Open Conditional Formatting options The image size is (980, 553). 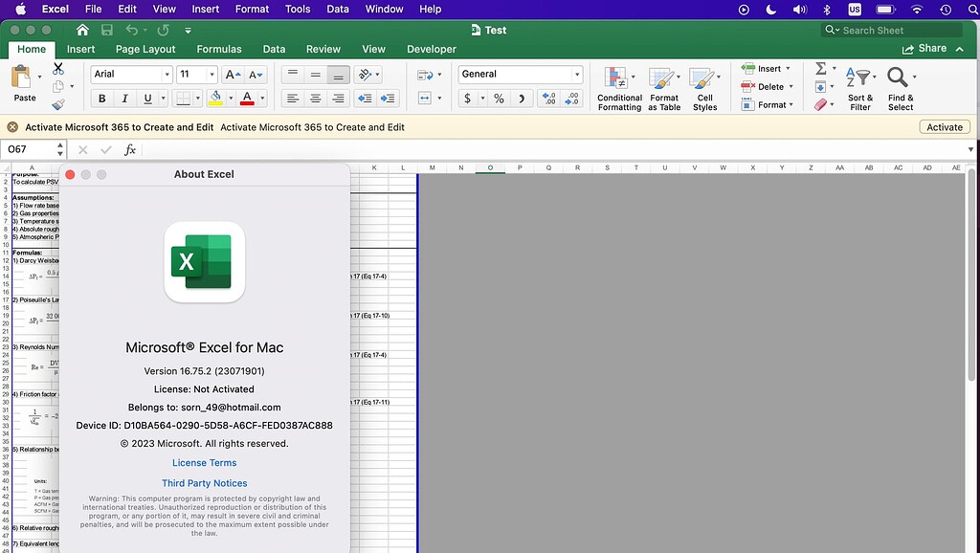(x=618, y=86)
